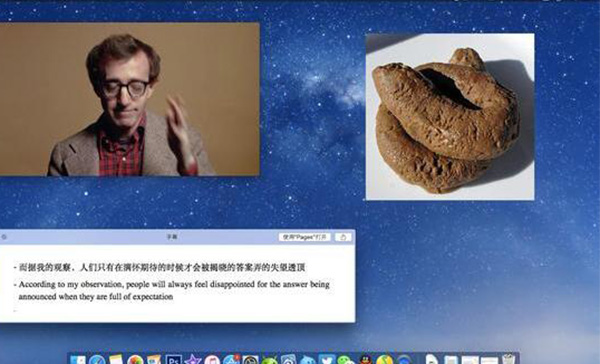Launch Safari compass icon in dock
The width and height of the screenshot is (600, 364).
point(97,360)
